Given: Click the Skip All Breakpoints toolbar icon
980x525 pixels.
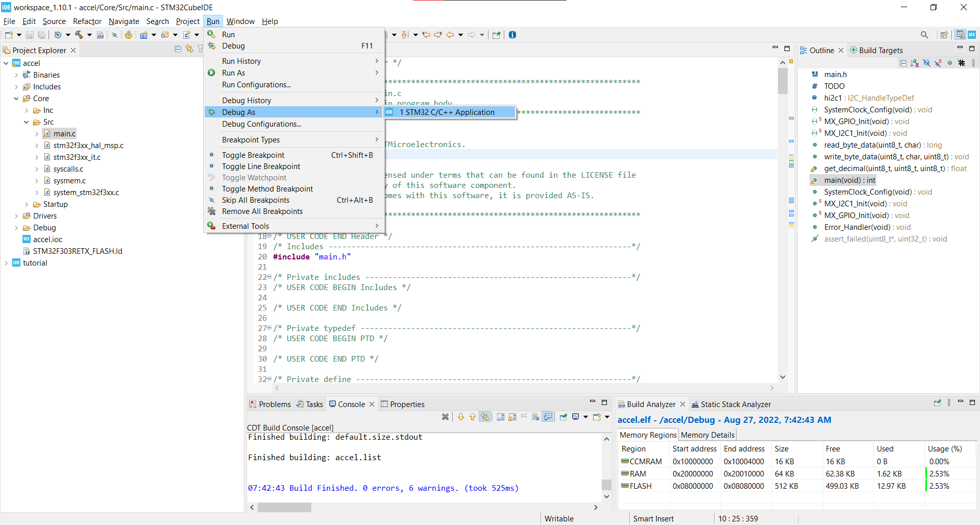Looking at the screenshot, I should click(115, 35).
